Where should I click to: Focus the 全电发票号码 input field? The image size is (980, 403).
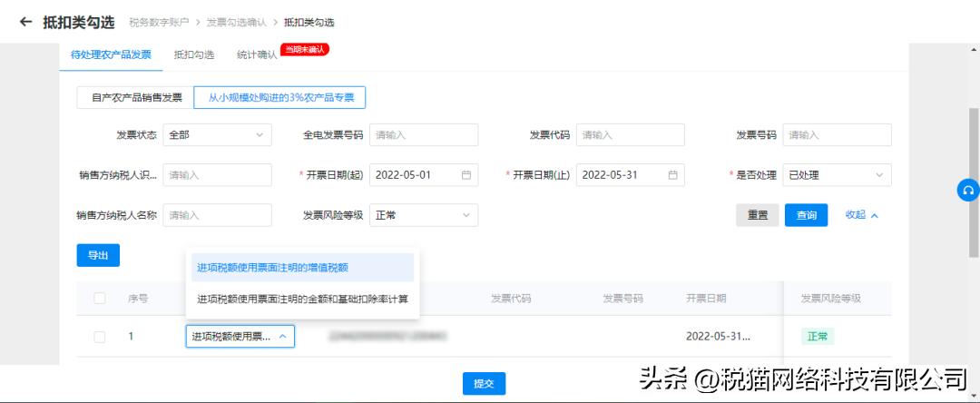click(424, 135)
